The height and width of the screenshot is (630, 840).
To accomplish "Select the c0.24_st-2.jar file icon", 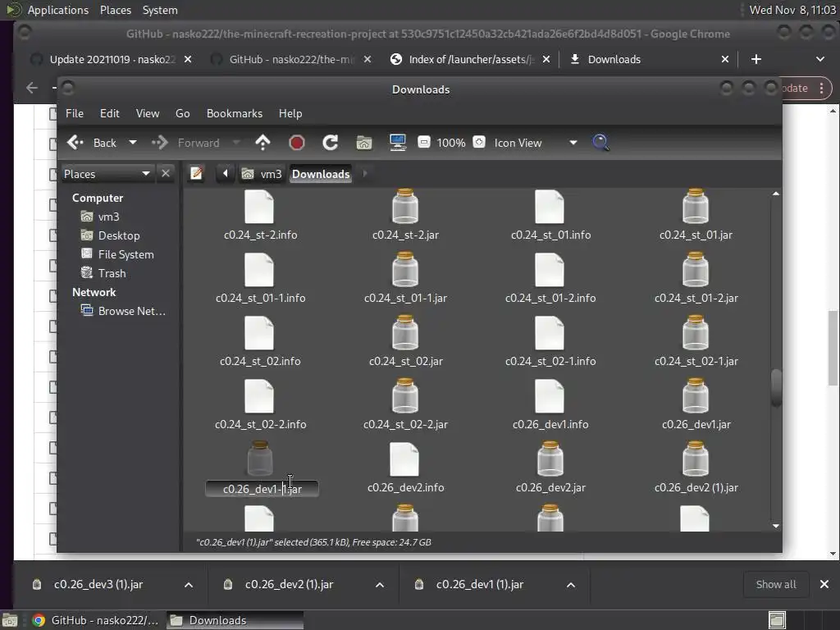I will (x=405, y=206).
